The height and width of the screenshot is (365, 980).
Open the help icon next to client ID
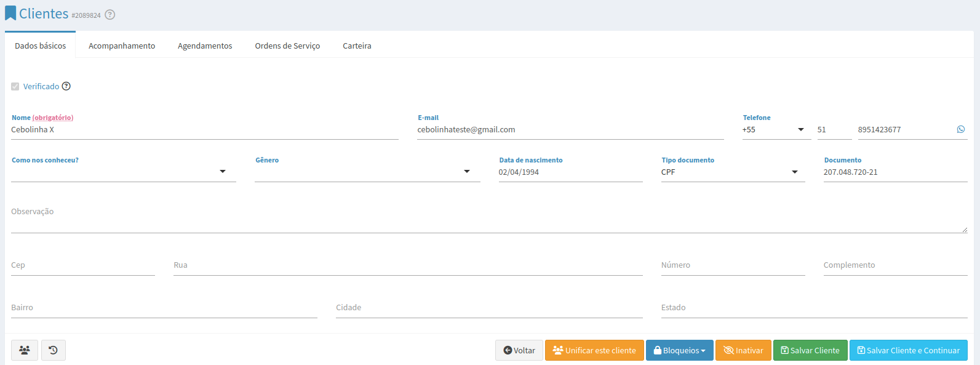pos(110,15)
